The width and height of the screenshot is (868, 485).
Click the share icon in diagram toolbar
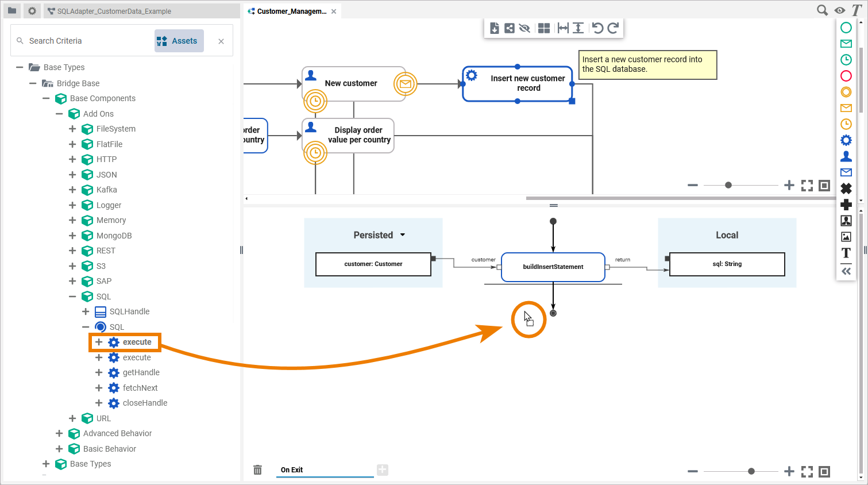click(510, 28)
